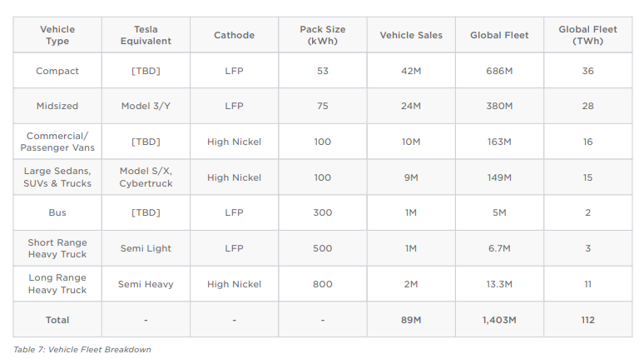The width and height of the screenshot is (644, 359).
Task: Select the Semi Light cell
Action: coord(146,248)
